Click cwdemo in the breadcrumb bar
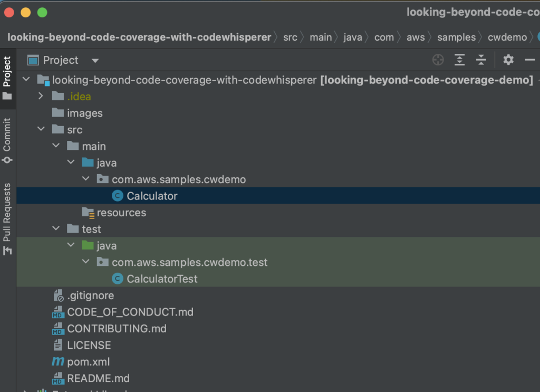540x392 pixels. click(507, 37)
